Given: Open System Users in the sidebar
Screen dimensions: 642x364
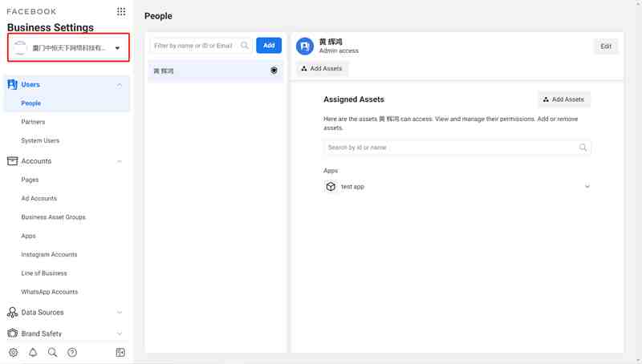Looking at the screenshot, I should pyautogui.click(x=40, y=140).
